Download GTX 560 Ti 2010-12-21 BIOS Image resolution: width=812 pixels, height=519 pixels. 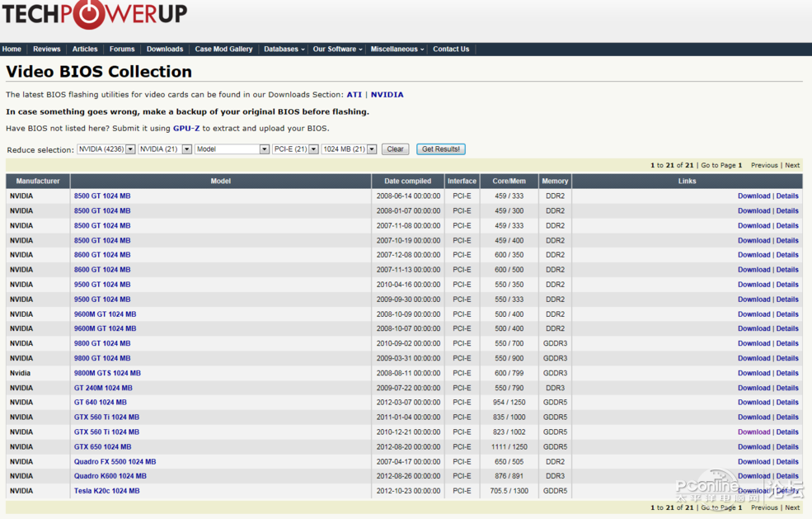pyautogui.click(x=754, y=432)
